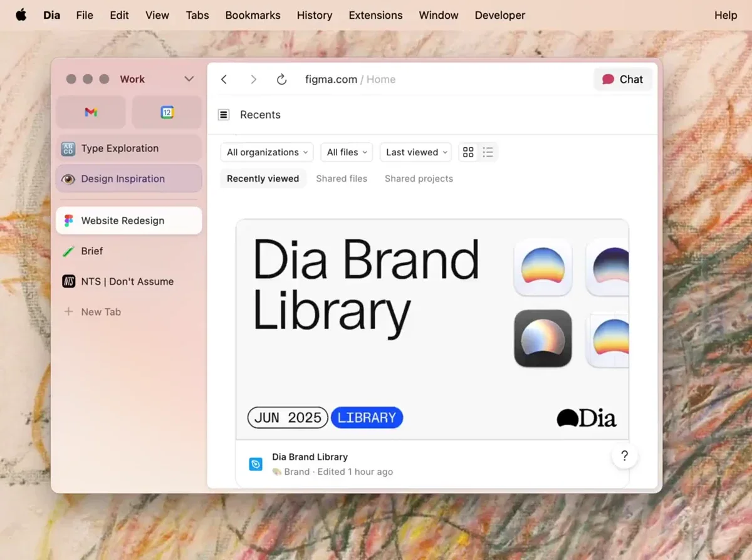Open the View menu
Viewport: 752px width, 560px height.
157,15
